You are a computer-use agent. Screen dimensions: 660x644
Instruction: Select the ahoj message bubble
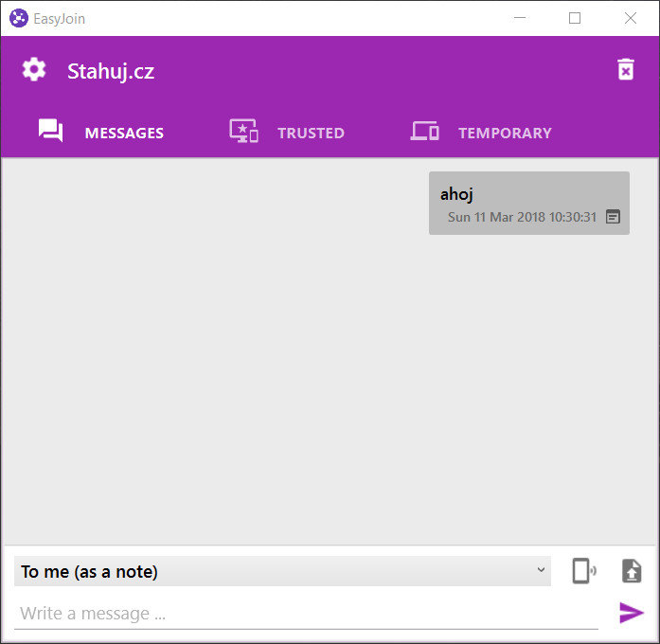pyautogui.click(x=529, y=203)
